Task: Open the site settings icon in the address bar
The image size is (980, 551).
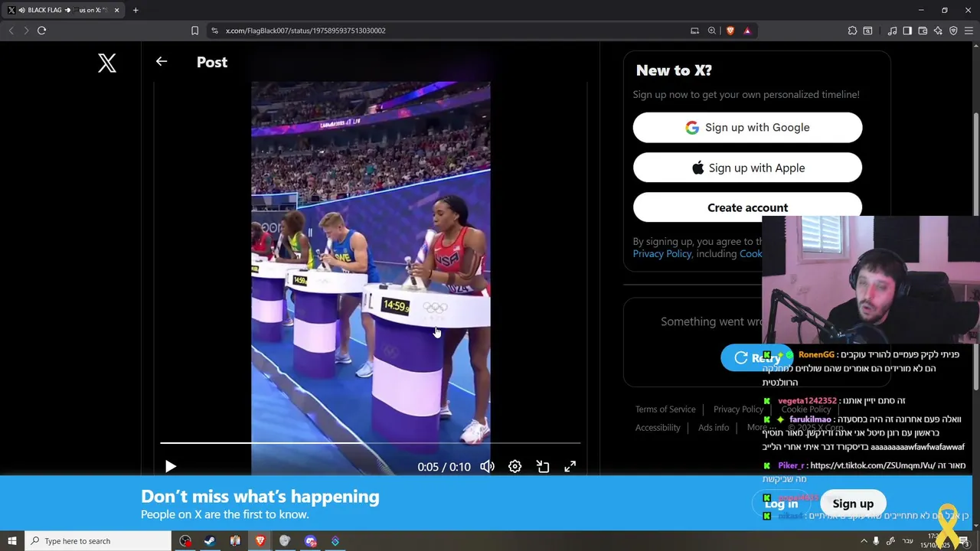Action: pos(214,31)
